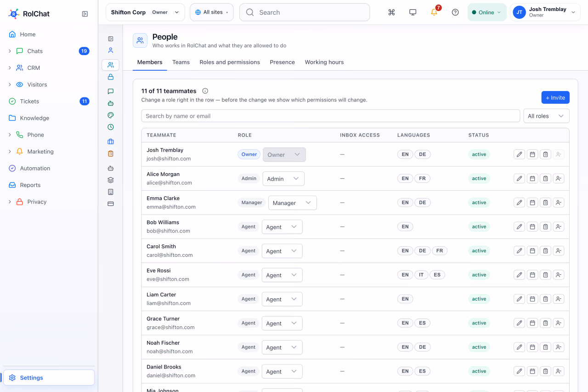Viewport: 588px width, 392px height.
Task: Open Emma Clarke's Manager role dropdown
Action: coord(293,203)
